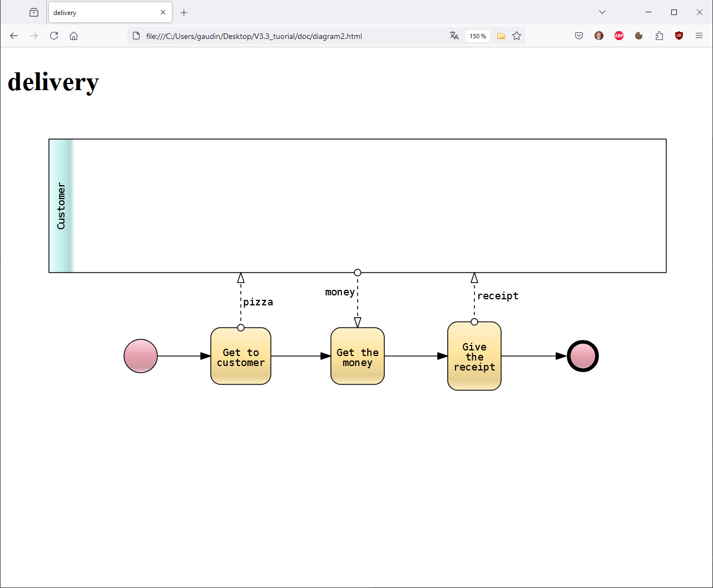Viewport: 713px width, 588px height.
Task: Bookmark this page with the star
Action: point(517,36)
